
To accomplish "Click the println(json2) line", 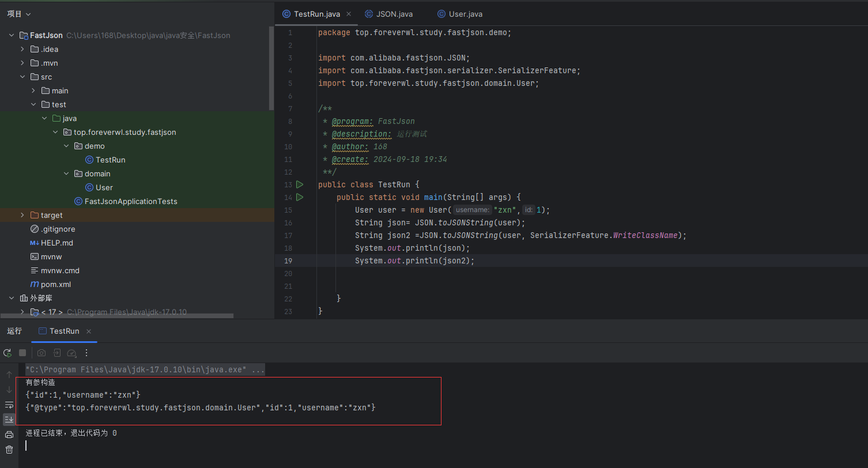I will point(414,261).
